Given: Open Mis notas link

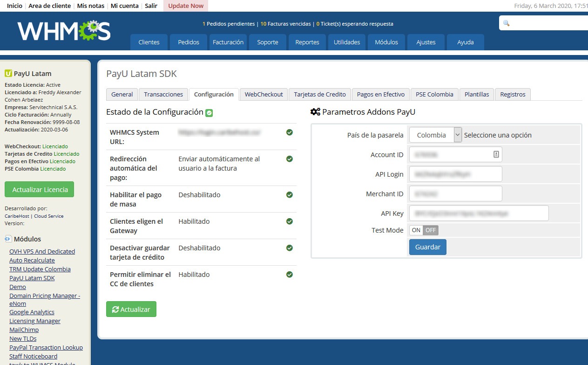Looking at the screenshot, I should [91, 6].
